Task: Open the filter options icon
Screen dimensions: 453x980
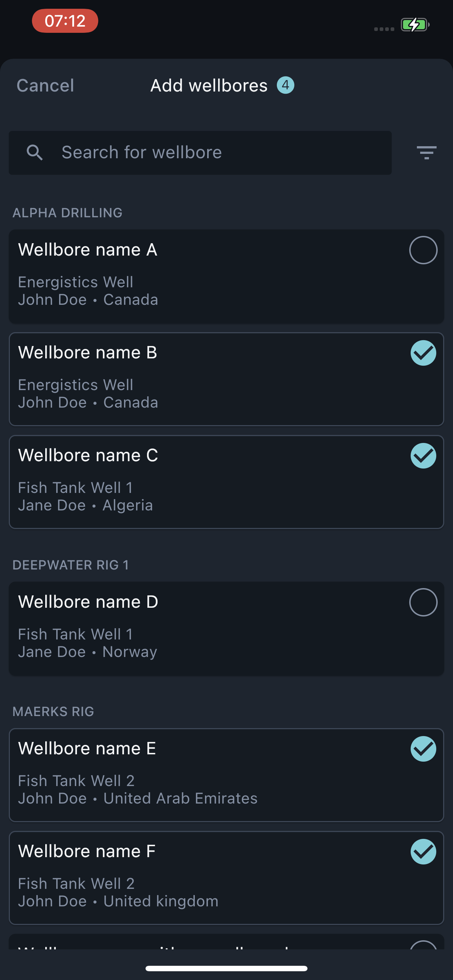Action: pos(426,153)
